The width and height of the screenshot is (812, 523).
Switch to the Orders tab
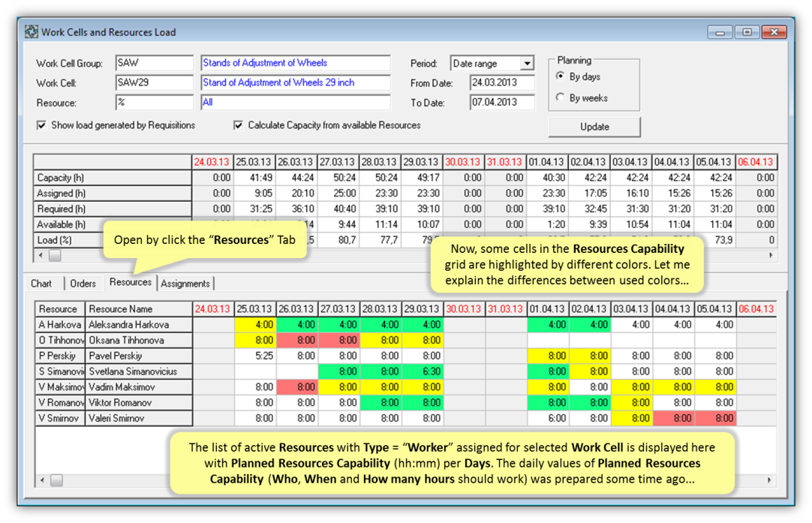tap(83, 283)
